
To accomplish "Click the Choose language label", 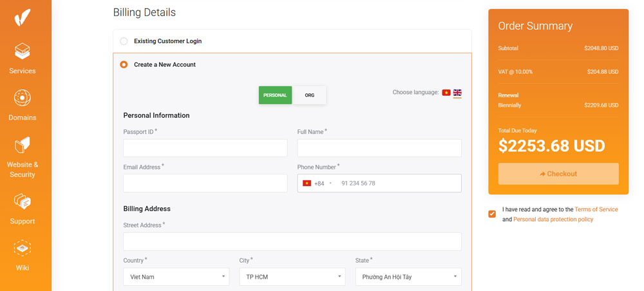I will pyautogui.click(x=415, y=92).
